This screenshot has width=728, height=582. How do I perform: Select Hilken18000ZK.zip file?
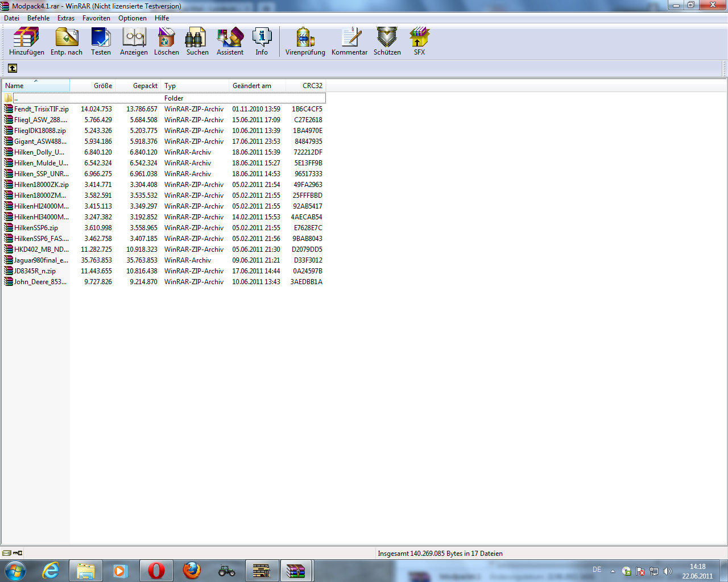coord(164,185)
